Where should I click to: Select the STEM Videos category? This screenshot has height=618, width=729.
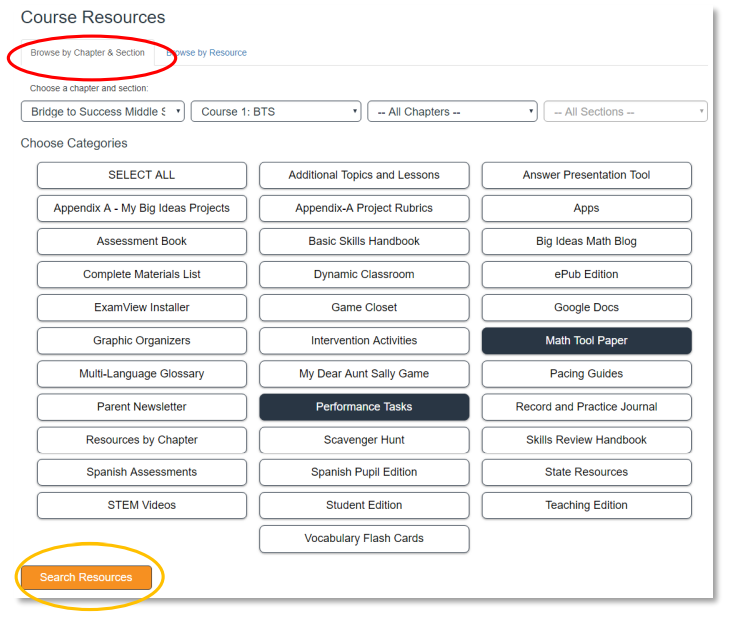coord(142,506)
